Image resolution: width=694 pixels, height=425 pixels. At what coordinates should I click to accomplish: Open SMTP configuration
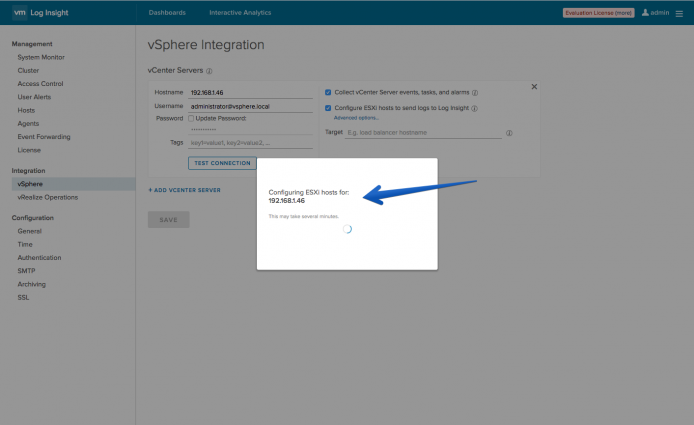pyautogui.click(x=26, y=271)
